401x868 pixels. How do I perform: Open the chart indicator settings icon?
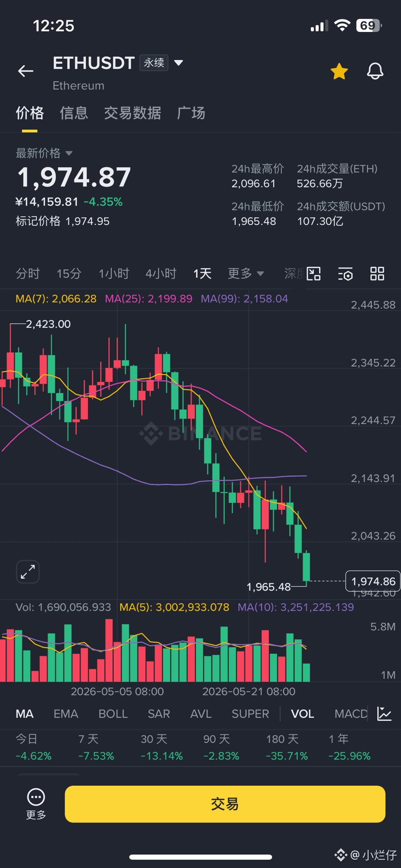[345, 274]
